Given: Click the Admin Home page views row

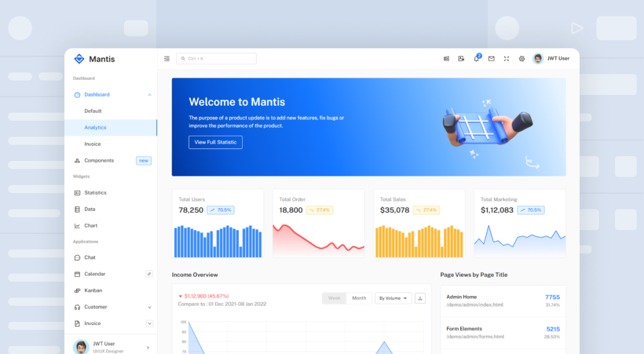Looking at the screenshot, I should pyautogui.click(x=502, y=301).
